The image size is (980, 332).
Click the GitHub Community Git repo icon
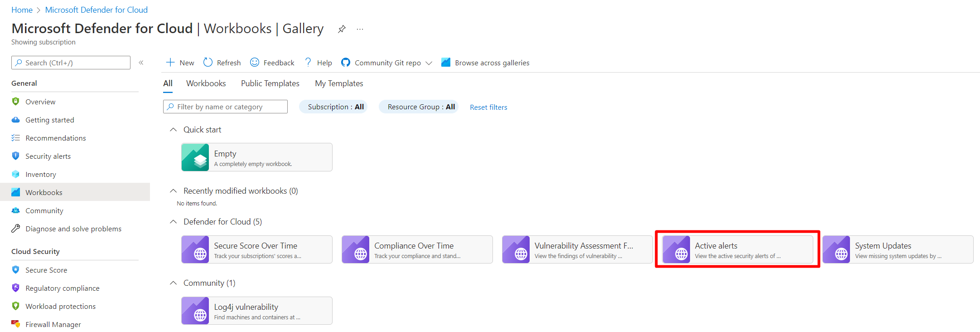(x=346, y=62)
